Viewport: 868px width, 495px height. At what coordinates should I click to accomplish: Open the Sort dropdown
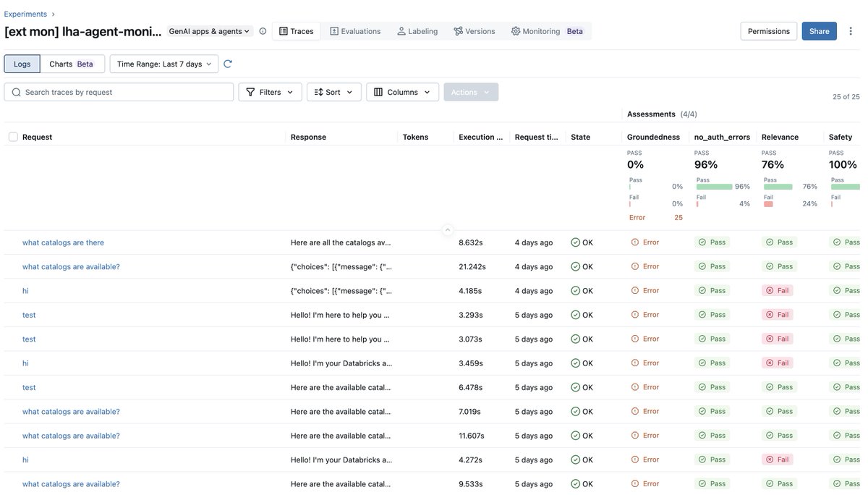point(334,92)
